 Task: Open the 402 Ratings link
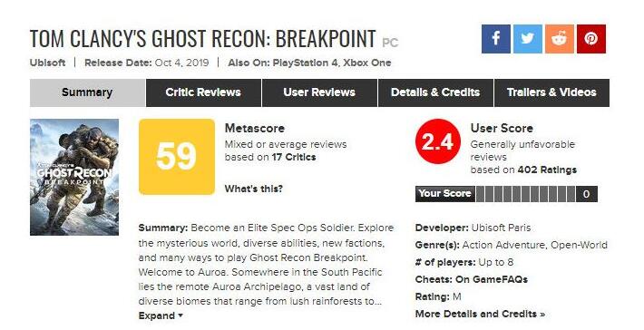click(547, 170)
